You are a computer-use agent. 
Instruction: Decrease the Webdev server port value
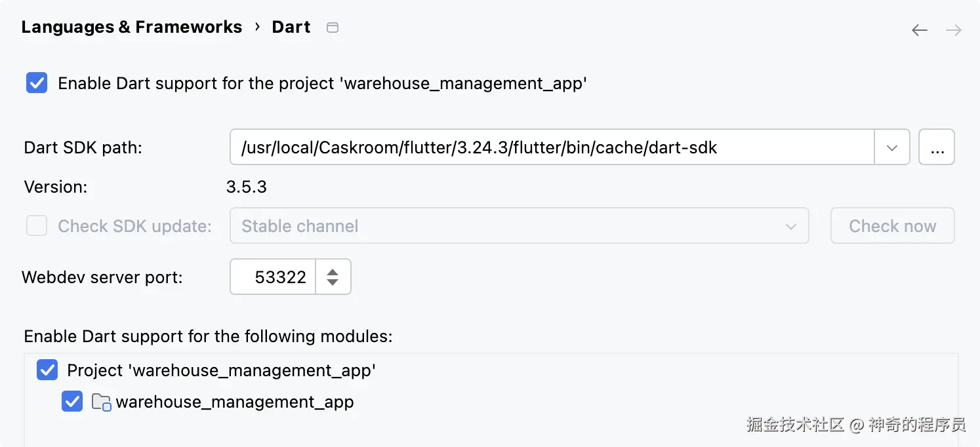point(333,282)
